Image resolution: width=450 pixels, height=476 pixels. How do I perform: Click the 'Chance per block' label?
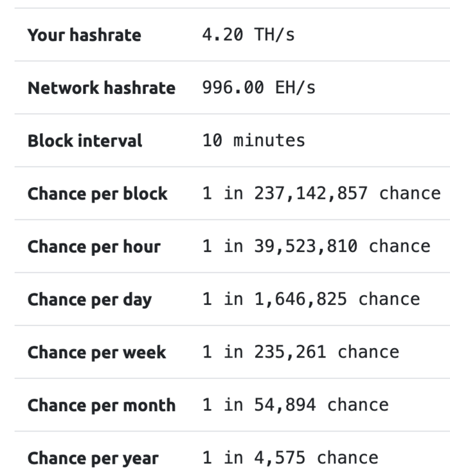tap(98, 194)
